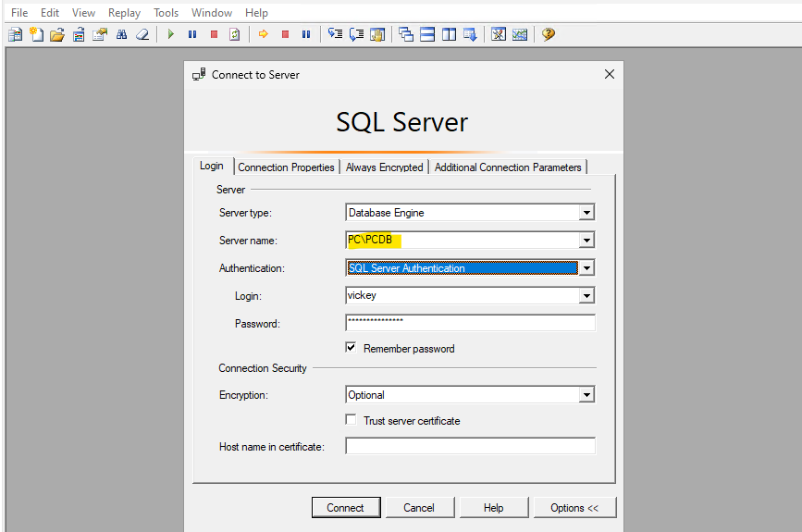Switch to the Always Encrypted tab
This screenshot has width=802, height=532.
[384, 167]
